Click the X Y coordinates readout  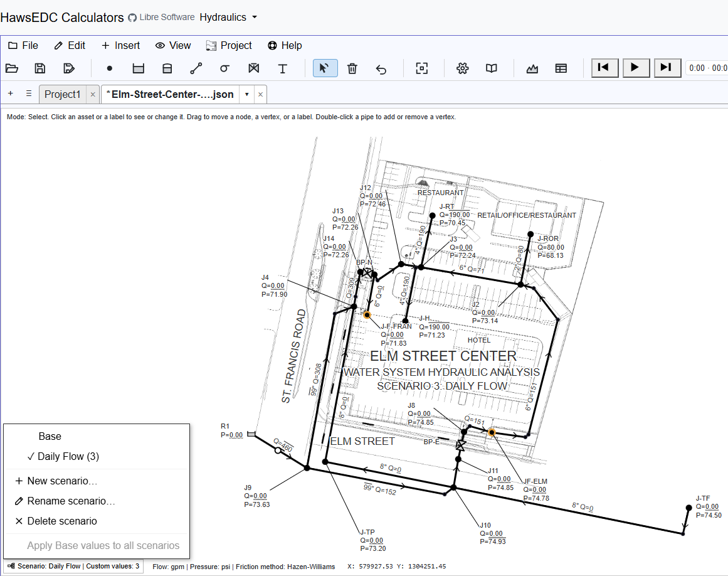click(396, 566)
